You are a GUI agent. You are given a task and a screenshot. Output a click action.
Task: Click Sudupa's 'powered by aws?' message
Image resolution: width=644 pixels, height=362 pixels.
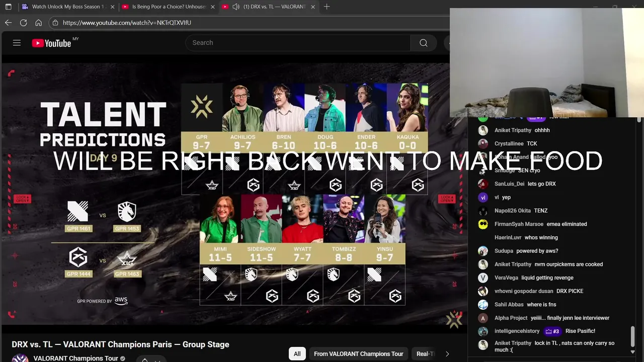537,251
